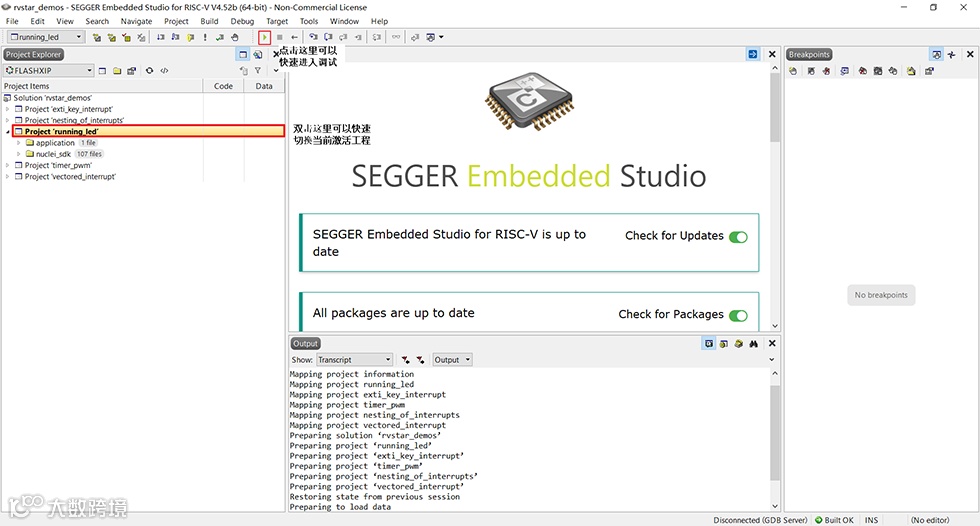The width and height of the screenshot is (980, 526).
Task: Click the Stop debug square icon
Action: coord(279,37)
